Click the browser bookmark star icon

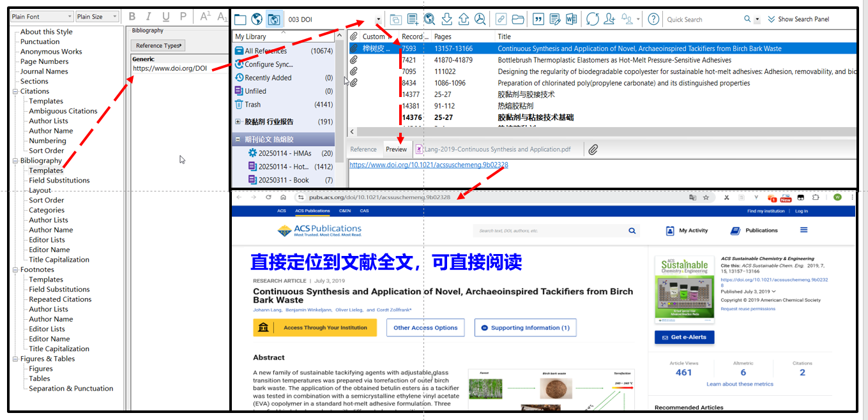(706, 197)
